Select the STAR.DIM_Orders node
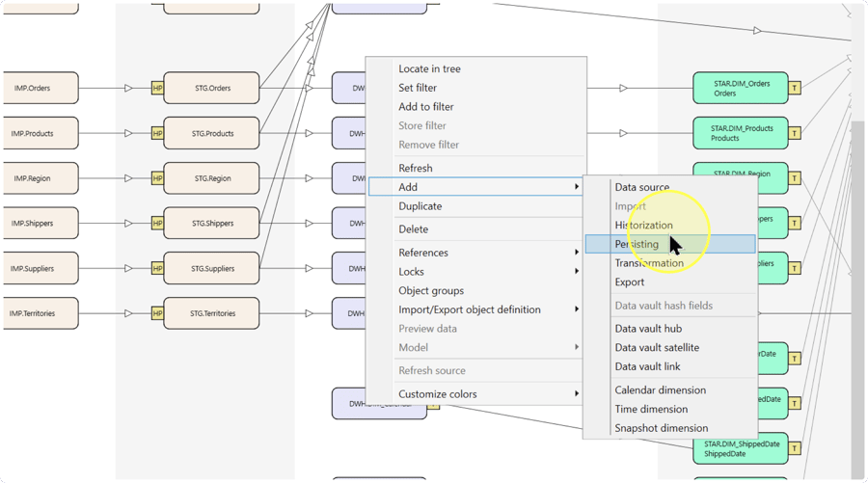Viewport: 868px width, 483px height. tap(741, 88)
